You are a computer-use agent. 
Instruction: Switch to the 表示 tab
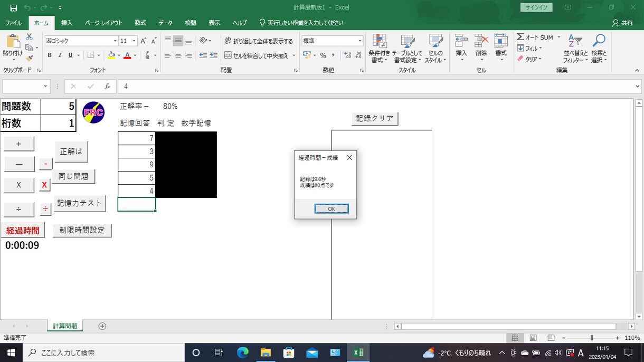pyautogui.click(x=214, y=23)
